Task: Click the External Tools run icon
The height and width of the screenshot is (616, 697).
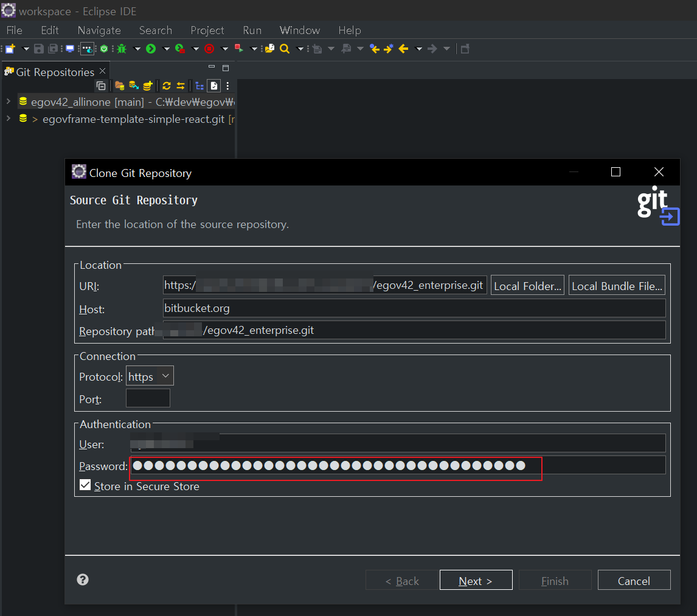Action: [x=239, y=49]
